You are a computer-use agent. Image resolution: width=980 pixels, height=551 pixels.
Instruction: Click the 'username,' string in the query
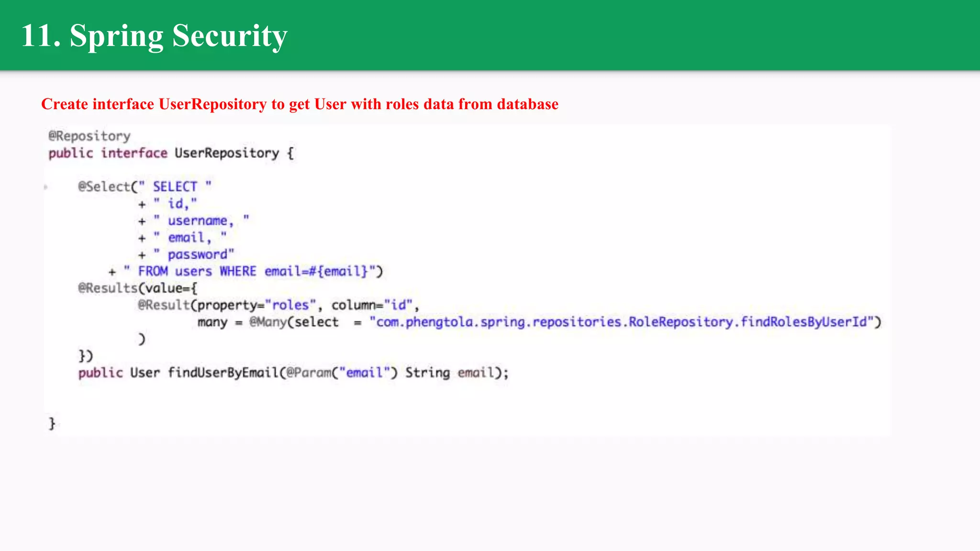coord(200,221)
